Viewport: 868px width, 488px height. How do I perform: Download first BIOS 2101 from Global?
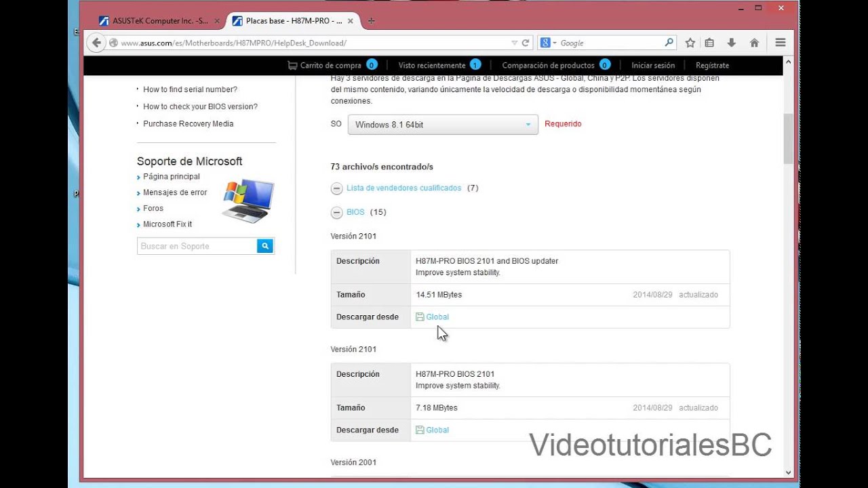coord(437,317)
